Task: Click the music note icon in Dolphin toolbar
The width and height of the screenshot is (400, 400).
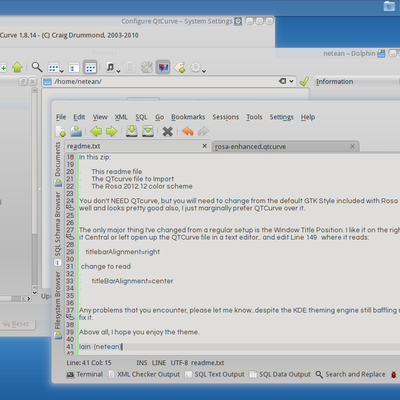Action: click(110, 67)
